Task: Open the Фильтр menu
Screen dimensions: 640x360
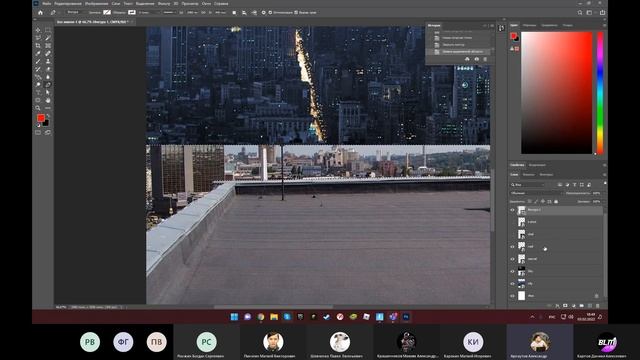Action: point(164,4)
